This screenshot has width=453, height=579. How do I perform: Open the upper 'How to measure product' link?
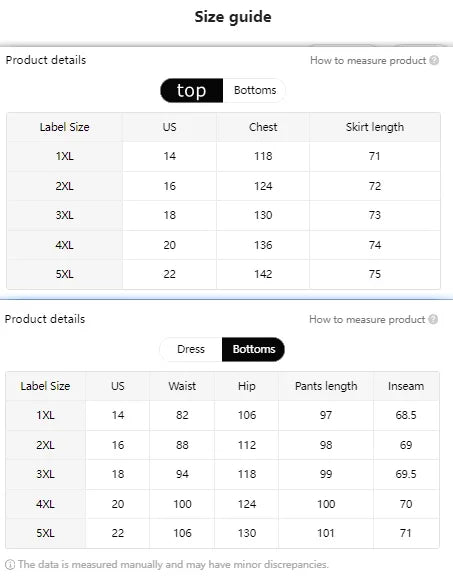(x=368, y=61)
